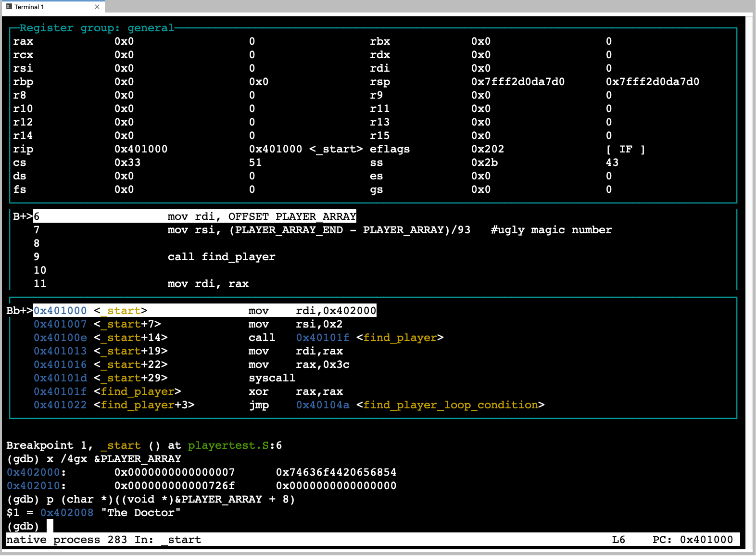
Task: Click the B+> breakpoint marker in source window
Action: coord(23,216)
